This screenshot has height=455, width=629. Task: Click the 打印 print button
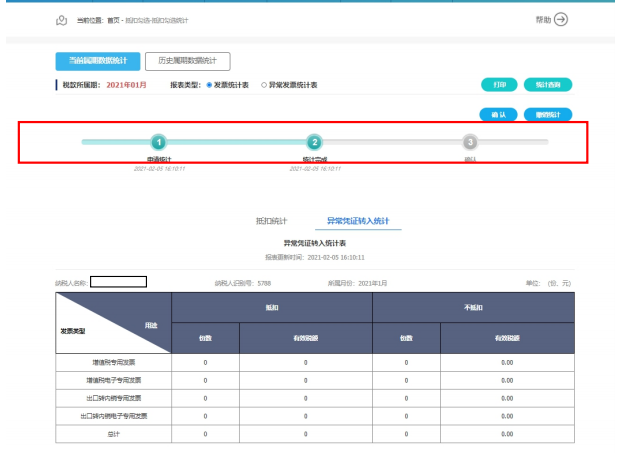(x=499, y=85)
